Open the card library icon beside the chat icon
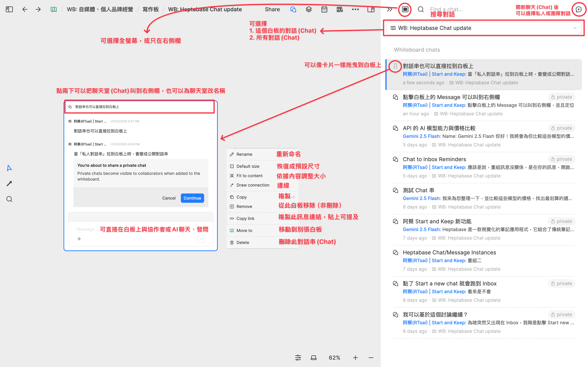This screenshot has height=367, width=588. coord(309,9)
